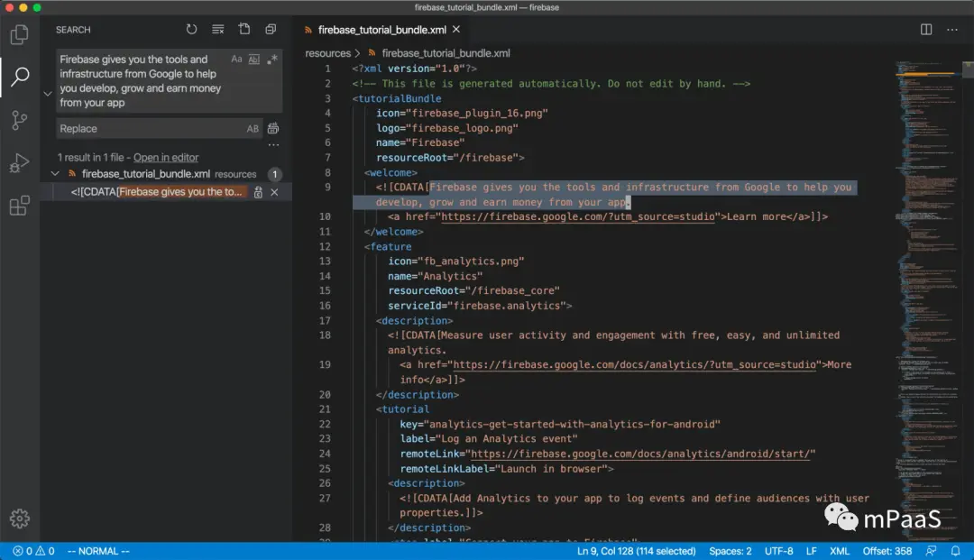Image resolution: width=974 pixels, height=560 pixels.
Task: Click the minimap code overview
Action: (923, 225)
